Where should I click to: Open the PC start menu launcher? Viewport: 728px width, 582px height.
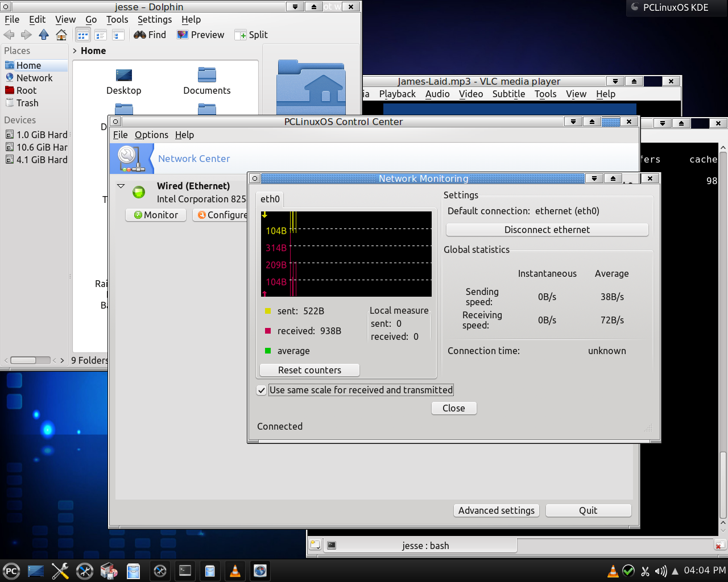click(11, 571)
